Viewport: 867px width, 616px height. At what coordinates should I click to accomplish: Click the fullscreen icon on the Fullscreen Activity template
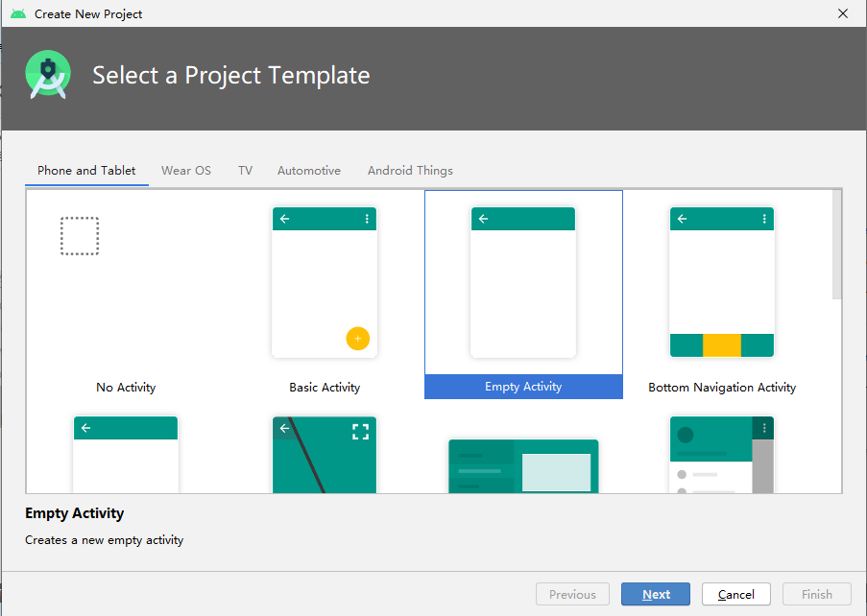tap(360, 432)
